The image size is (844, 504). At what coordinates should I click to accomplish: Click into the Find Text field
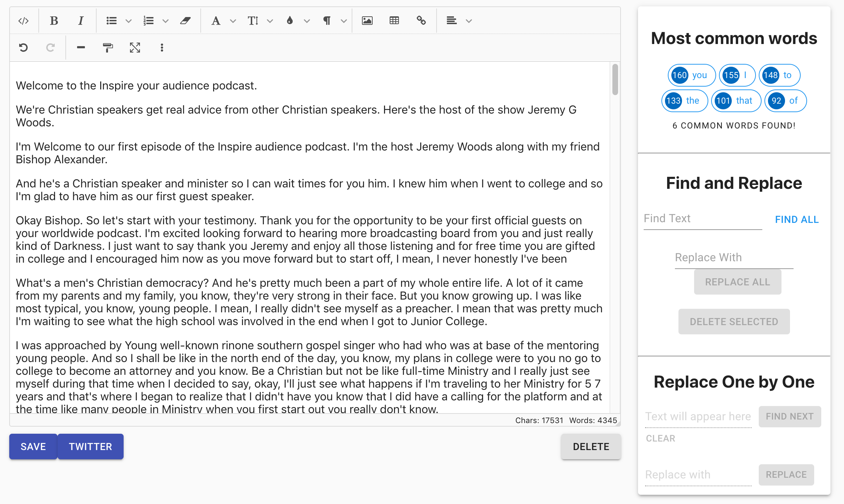click(x=702, y=219)
